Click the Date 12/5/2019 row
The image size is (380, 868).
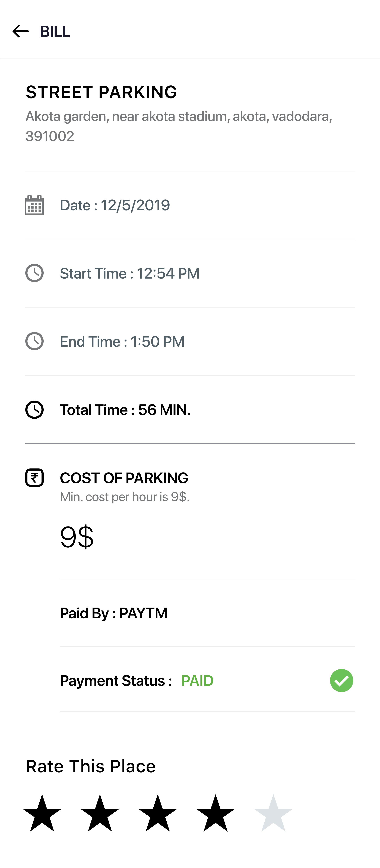(x=115, y=205)
